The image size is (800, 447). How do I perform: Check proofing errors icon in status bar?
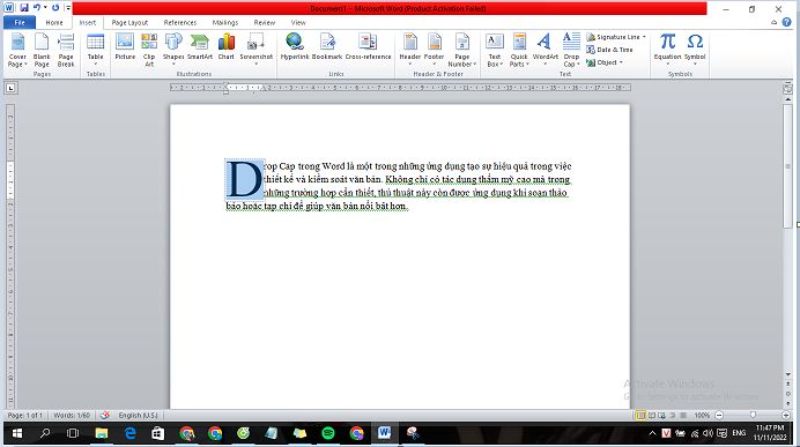[x=104, y=415]
